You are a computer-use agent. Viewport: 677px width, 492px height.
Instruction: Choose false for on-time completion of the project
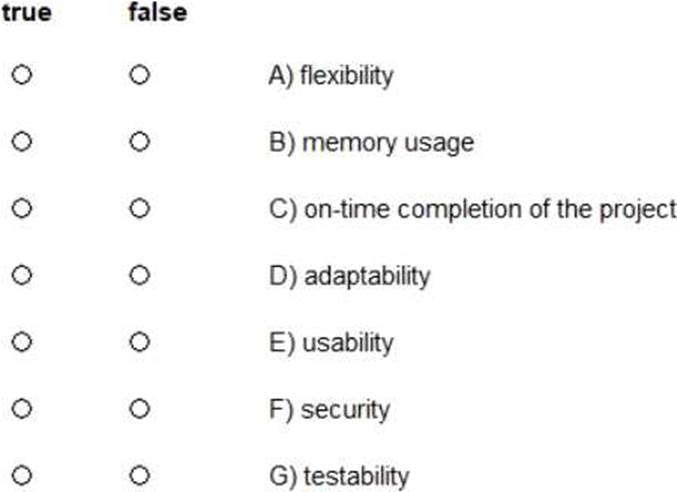[139, 208]
